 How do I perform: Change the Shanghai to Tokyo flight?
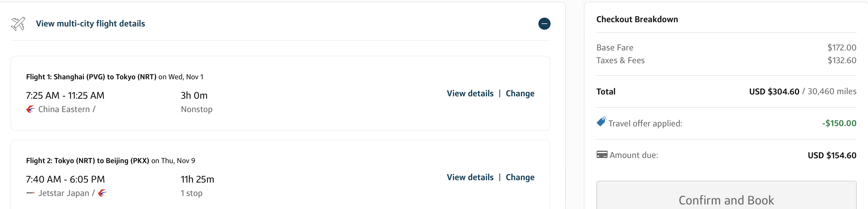tap(520, 93)
